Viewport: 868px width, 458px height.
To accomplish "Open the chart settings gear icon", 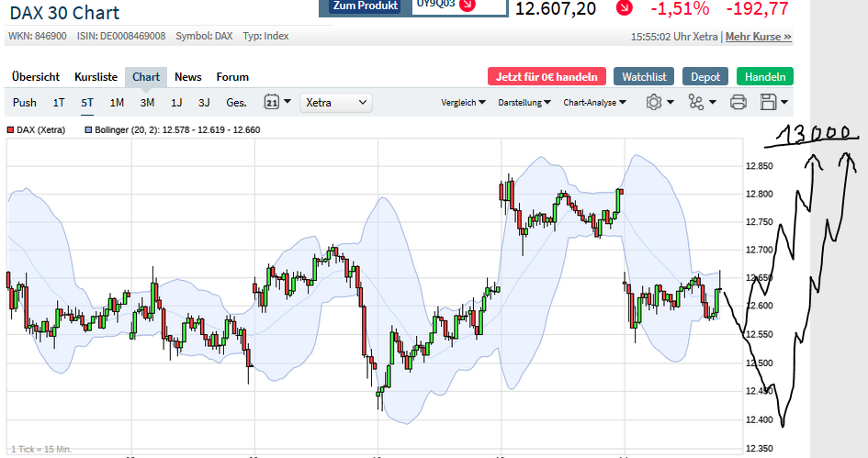I will pos(654,102).
